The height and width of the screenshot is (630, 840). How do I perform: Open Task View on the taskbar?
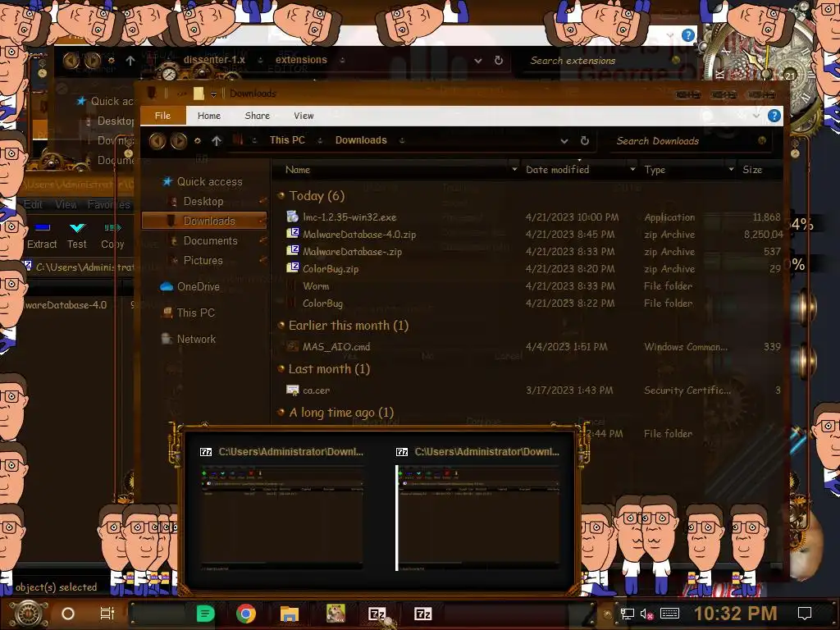point(107,614)
